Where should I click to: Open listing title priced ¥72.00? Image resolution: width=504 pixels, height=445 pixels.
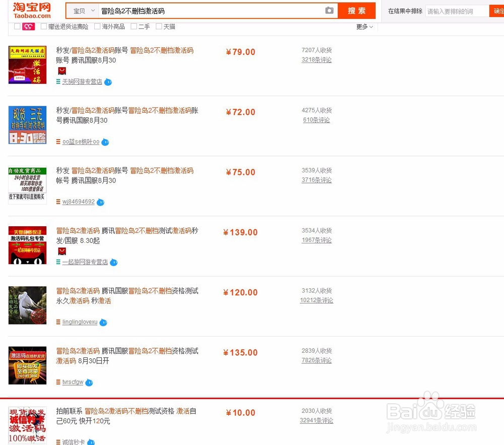[x=128, y=115]
